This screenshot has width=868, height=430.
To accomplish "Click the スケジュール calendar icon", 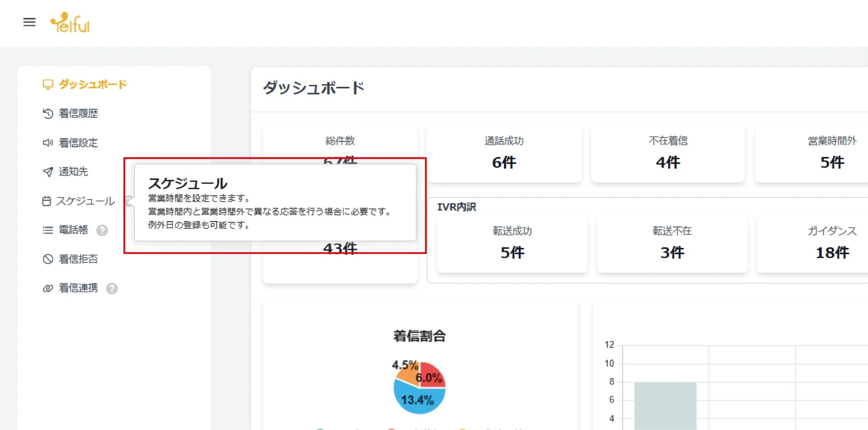I will point(48,201).
